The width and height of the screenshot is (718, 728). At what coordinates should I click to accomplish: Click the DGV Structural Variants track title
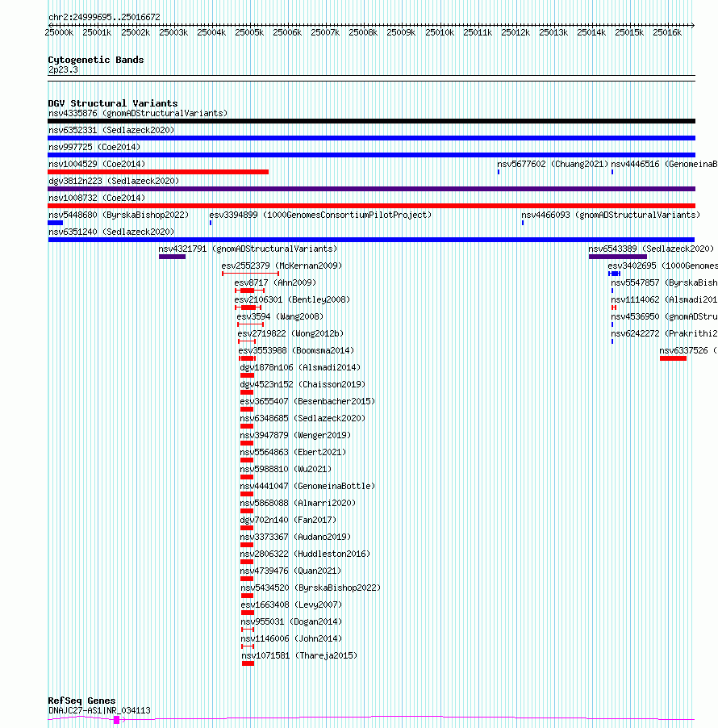[x=113, y=103]
